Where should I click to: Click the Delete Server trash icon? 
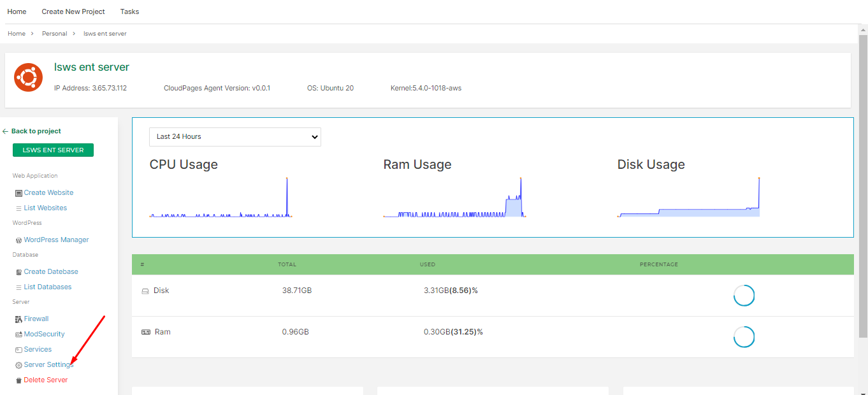(x=18, y=379)
